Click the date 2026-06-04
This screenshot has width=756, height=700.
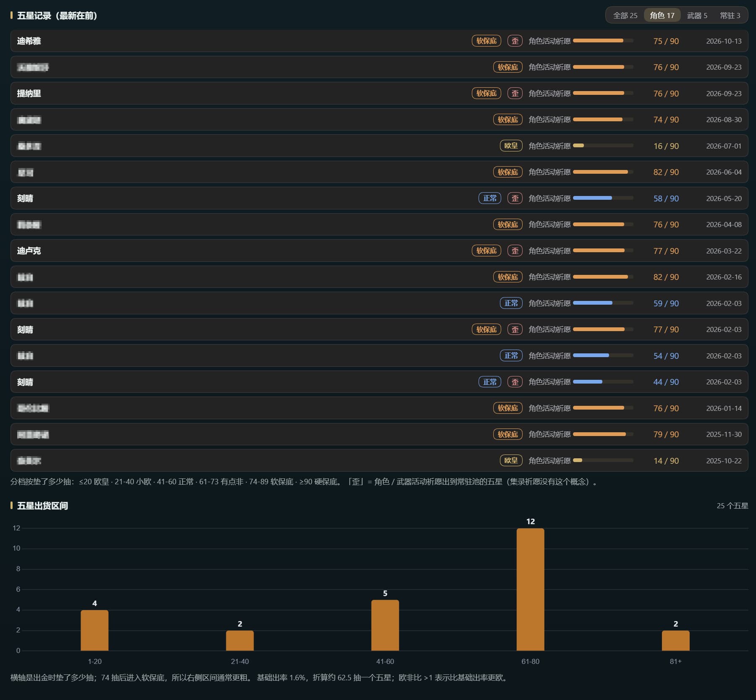coord(724,172)
